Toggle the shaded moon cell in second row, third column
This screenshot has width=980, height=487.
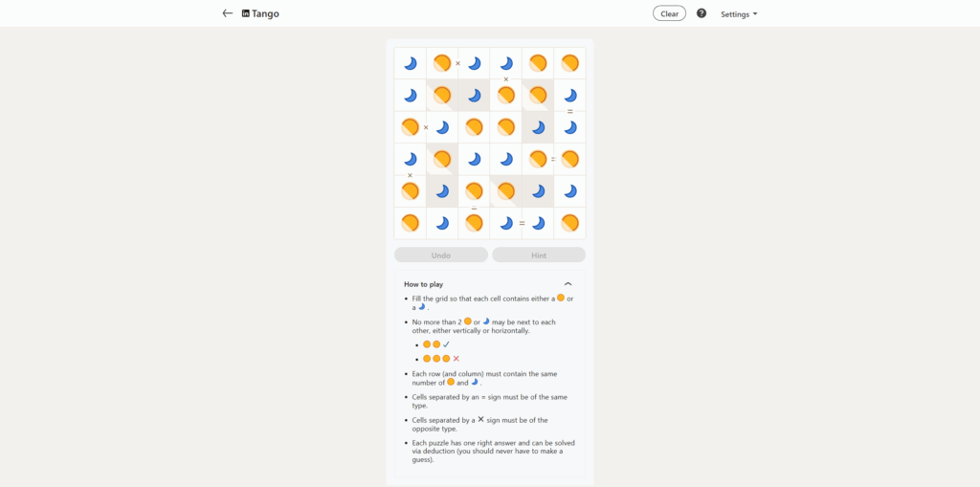(x=475, y=95)
